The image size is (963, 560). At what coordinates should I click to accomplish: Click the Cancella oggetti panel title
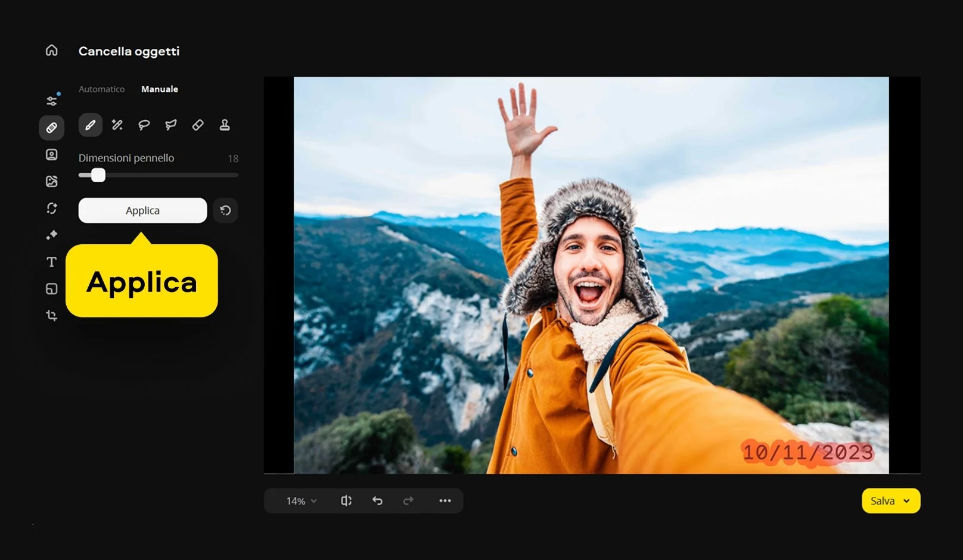click(x=129, y=51)
